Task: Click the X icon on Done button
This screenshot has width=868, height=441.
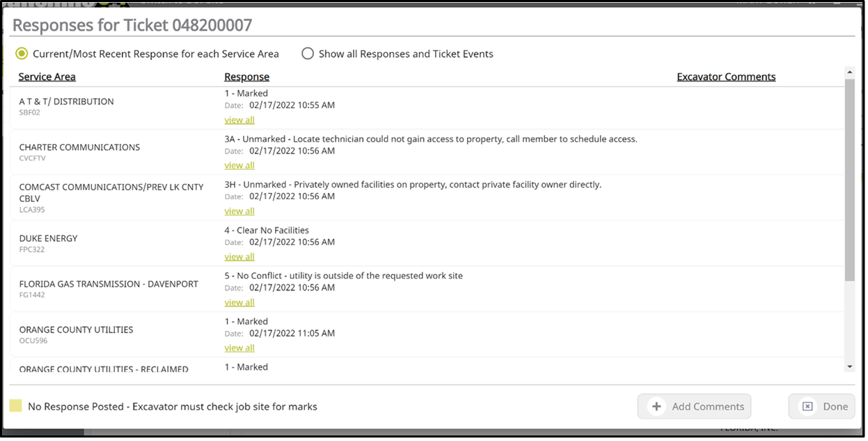Action: click(807, 406)
